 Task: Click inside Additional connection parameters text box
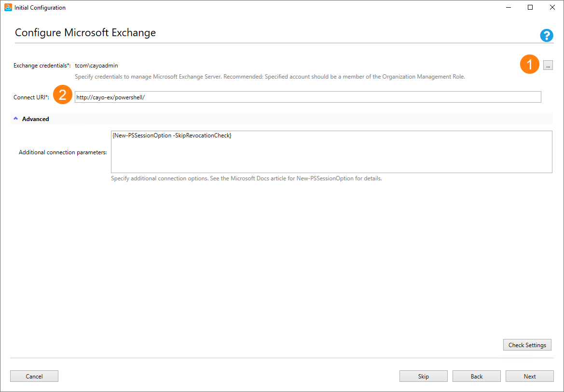pos(331,152)
